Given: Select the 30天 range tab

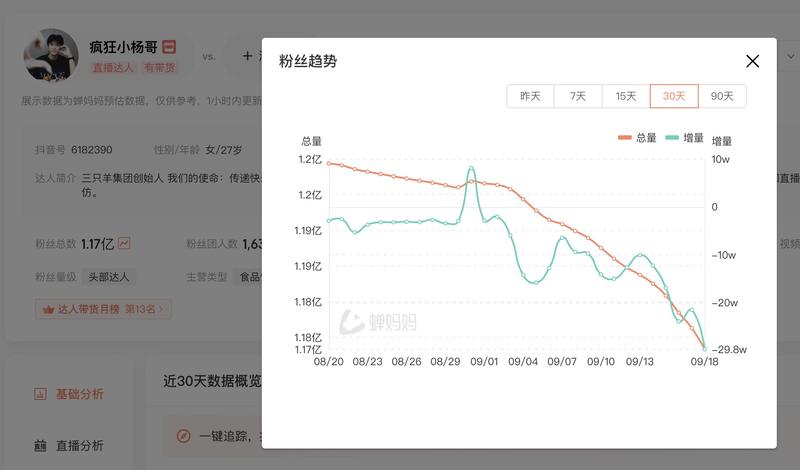Looking at the screenshot, I should 674,96.
